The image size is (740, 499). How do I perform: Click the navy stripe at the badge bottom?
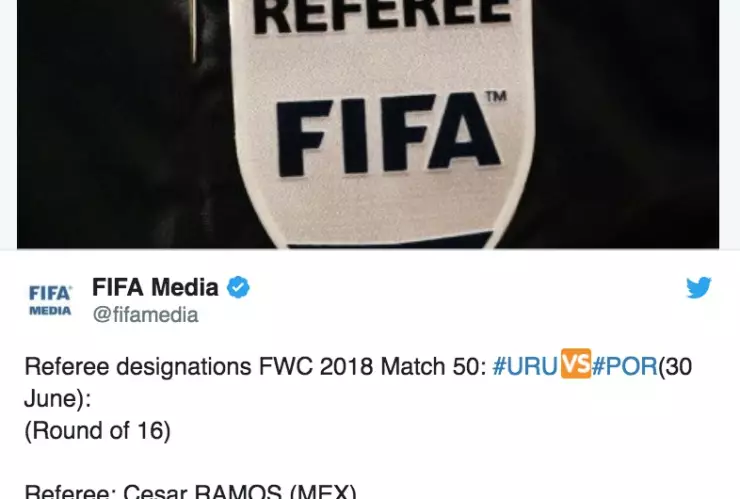(x=389, y=240)
